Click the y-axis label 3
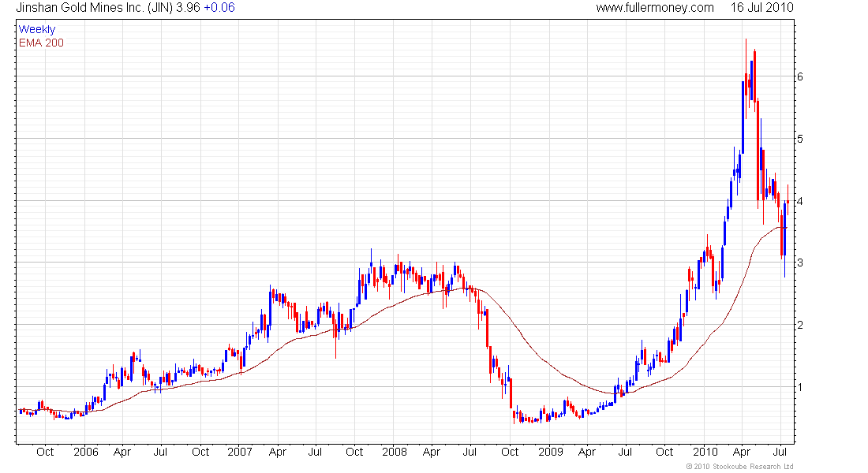This screenshot has width=868, height=473. (800, 263)
